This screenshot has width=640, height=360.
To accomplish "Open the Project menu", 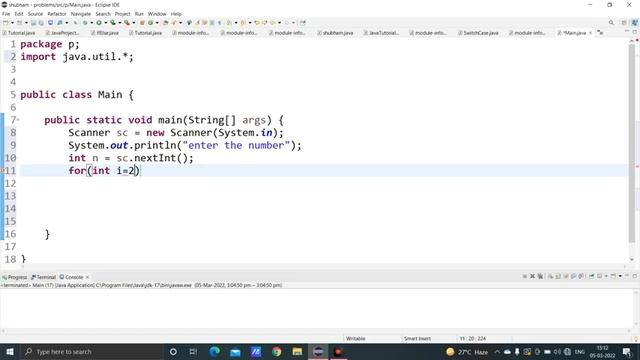I will tap(122, 14).
